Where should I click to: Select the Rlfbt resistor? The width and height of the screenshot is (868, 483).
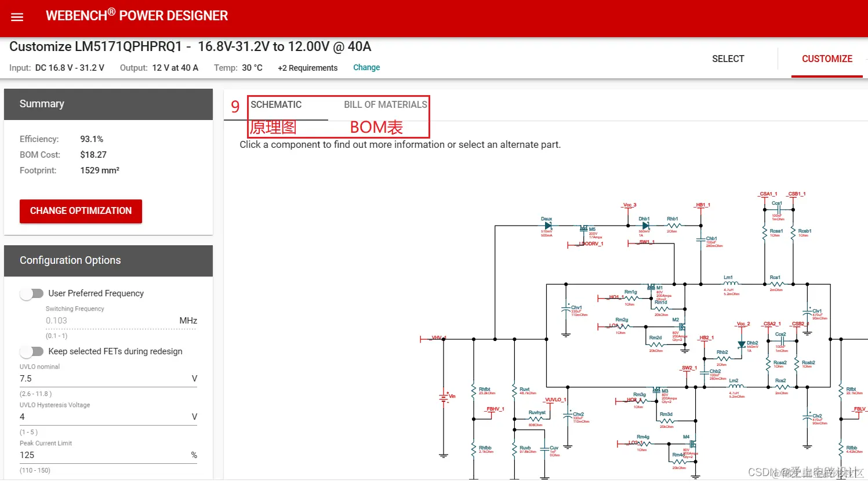click(x=840, y=391)
